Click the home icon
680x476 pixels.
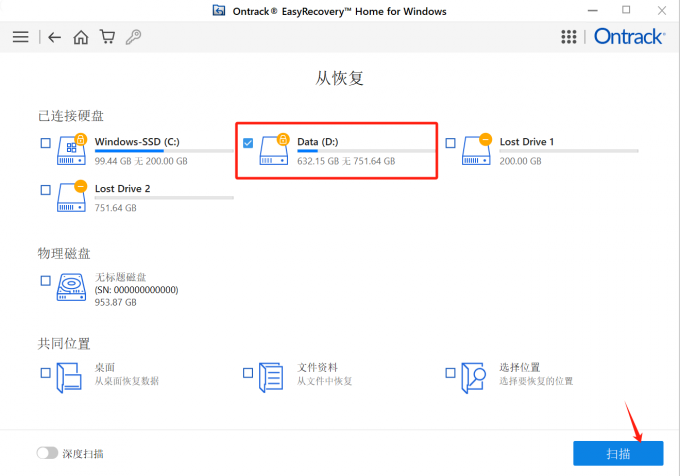(x=81, y=37)
